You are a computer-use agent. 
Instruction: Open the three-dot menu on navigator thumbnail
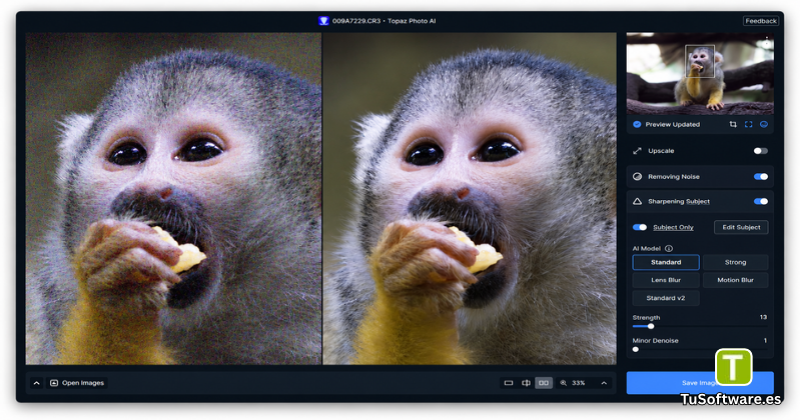click(x=766, y=40)
